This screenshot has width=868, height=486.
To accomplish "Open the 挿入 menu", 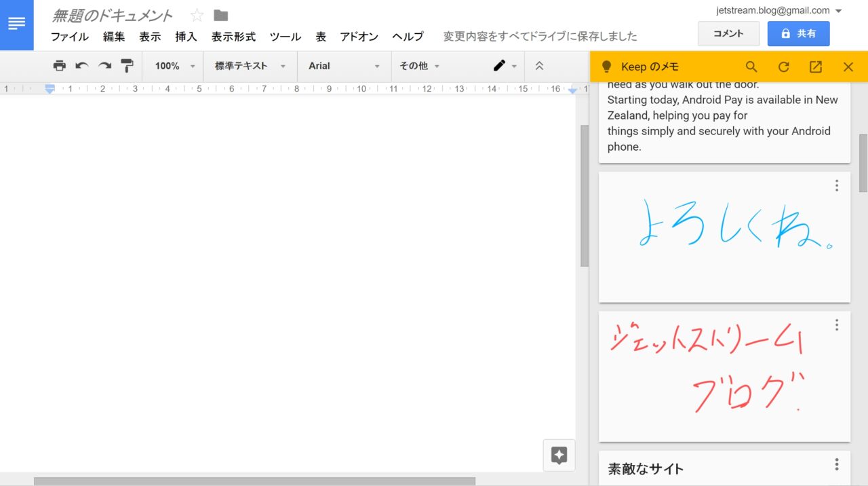I will 186,37.
